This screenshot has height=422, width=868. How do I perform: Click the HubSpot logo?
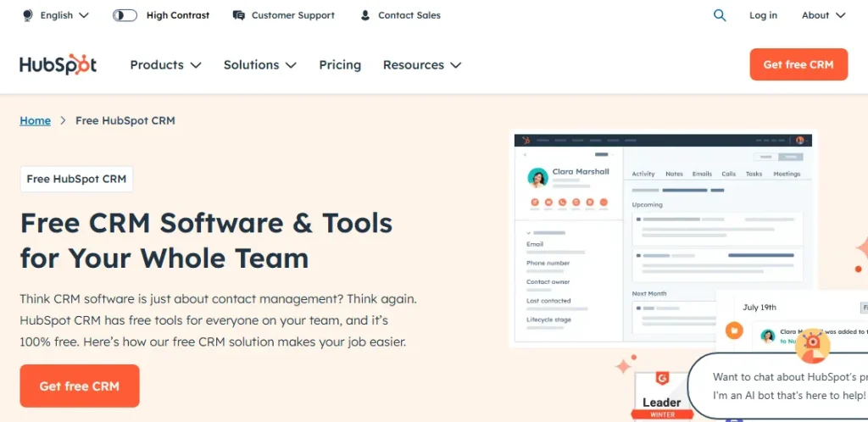58,64
